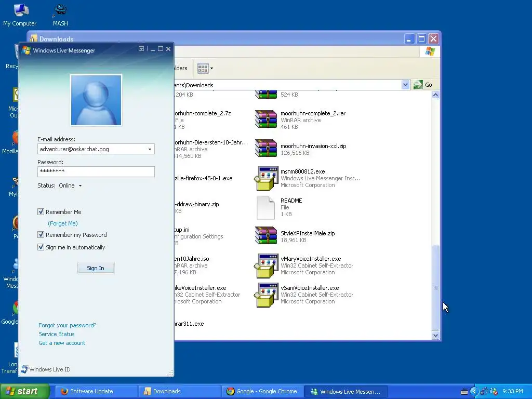
Task: Uncheck Sign me in automatically
Action: pos(41,247)
